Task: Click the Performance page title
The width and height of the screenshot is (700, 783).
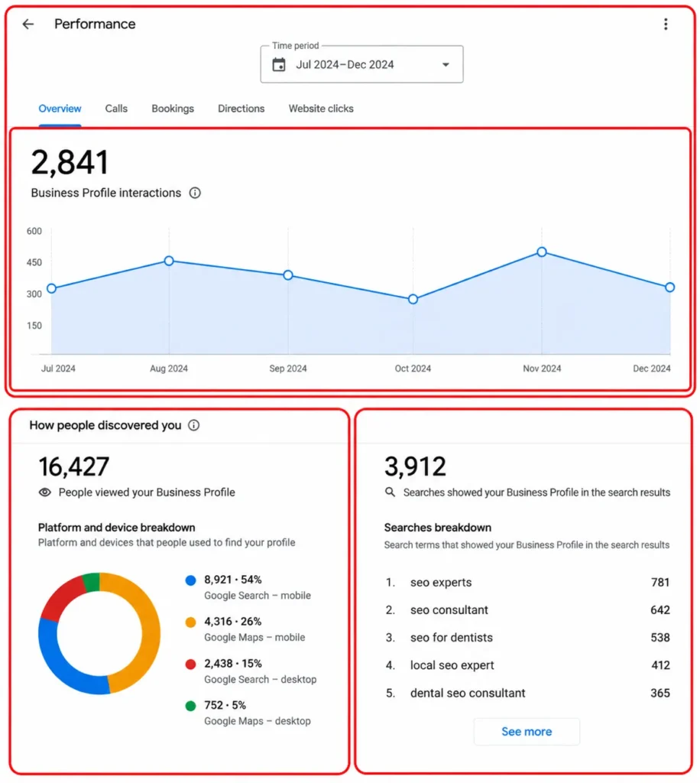Action: (x=95, y=24)
